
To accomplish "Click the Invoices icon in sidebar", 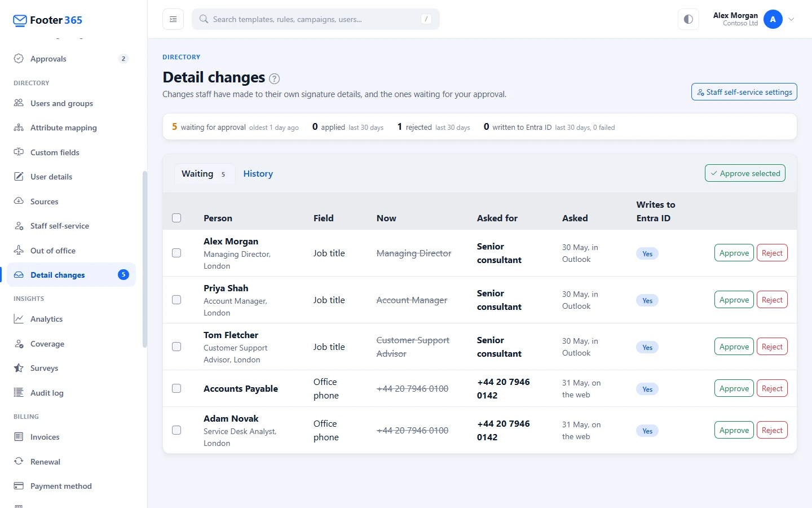I will [x=19, y=437].
